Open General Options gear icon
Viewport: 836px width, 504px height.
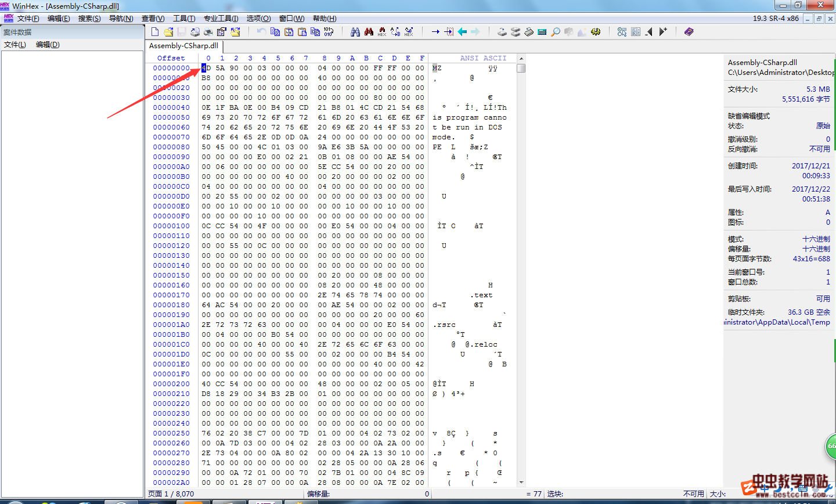click(x=596, y=32)
